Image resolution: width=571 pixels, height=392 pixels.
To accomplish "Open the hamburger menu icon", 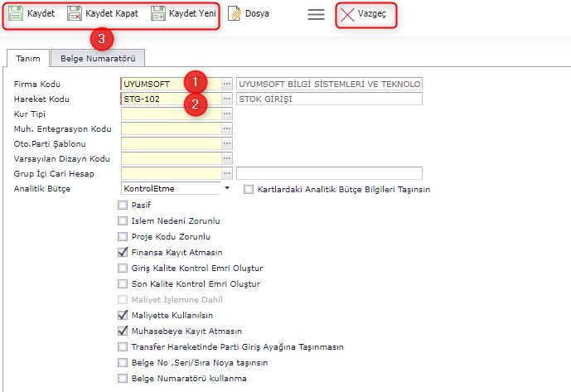I will [316, 14].
